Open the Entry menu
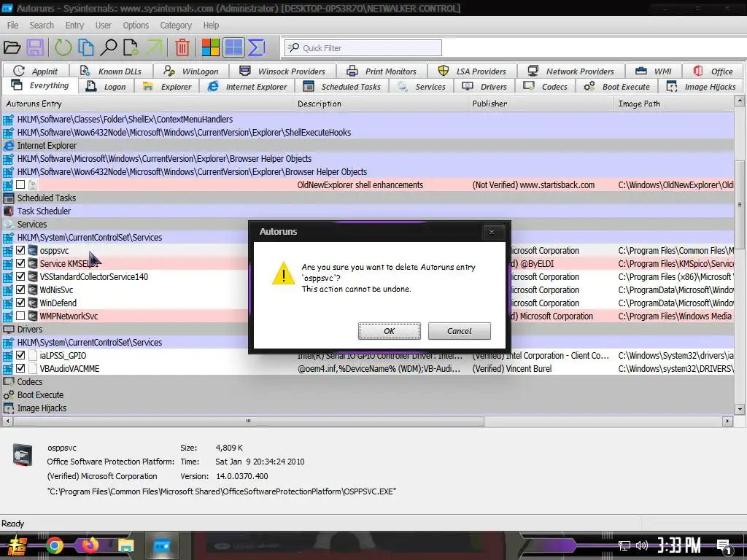747x560 pixels. tap(74, 26)
